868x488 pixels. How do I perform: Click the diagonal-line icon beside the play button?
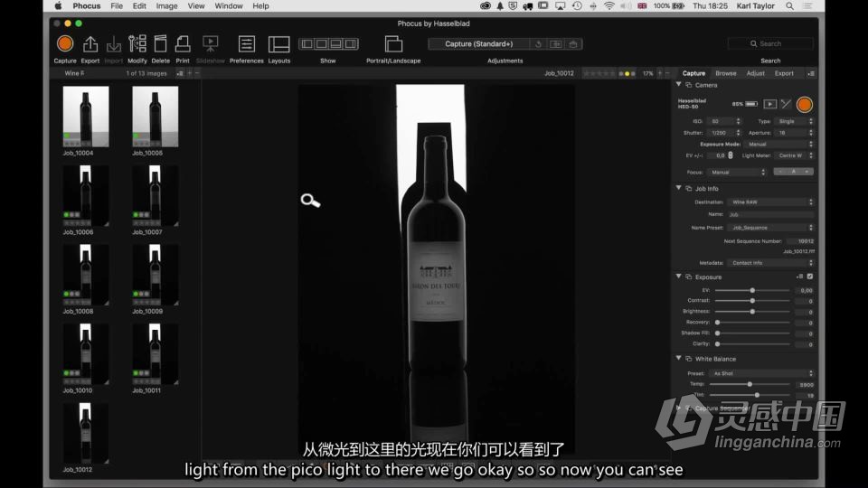click(786, 103)
